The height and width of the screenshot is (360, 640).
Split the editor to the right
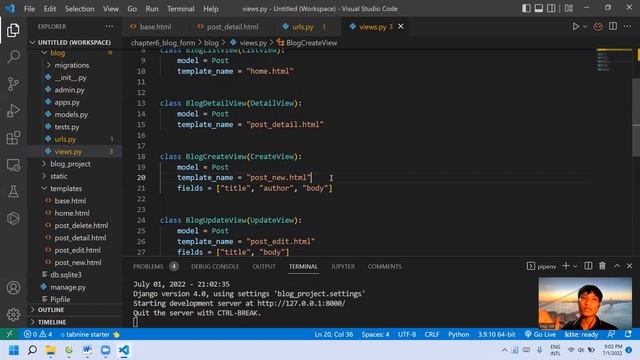(613, 27)
